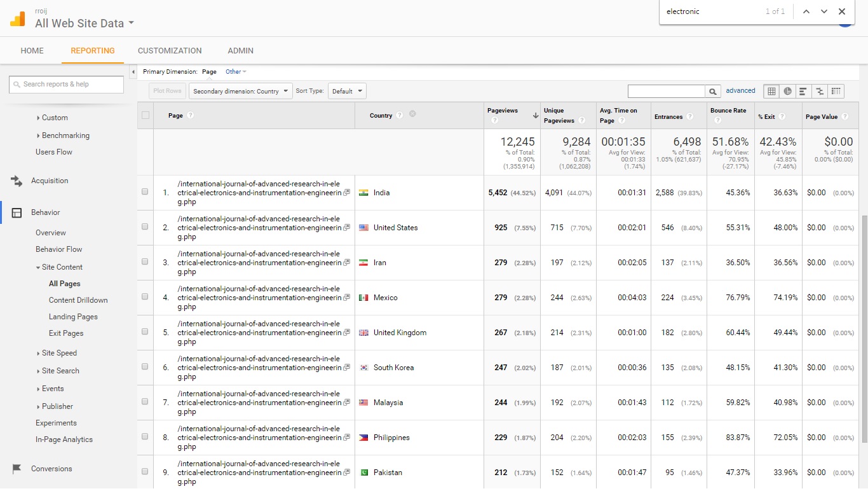Check the Iran row checkbox
This screenshot has height=491, width=868.
click(145, 261)
